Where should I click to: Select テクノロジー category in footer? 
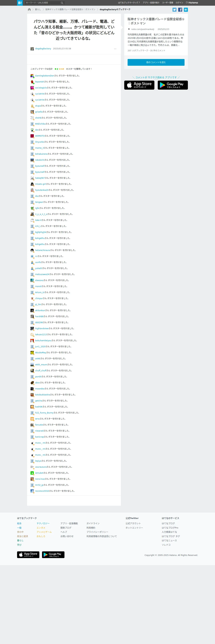(43, 523)
